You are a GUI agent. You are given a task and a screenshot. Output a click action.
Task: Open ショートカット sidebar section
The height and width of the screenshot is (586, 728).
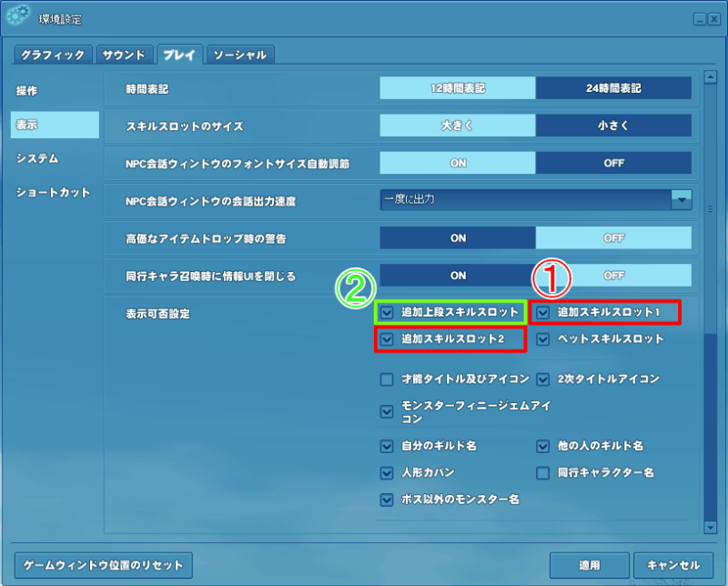53,192
